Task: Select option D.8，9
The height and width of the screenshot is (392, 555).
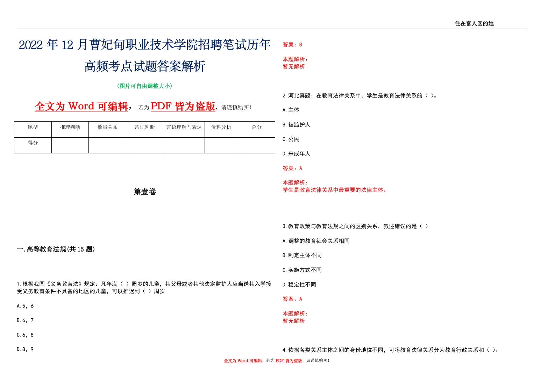Action: 25,349
